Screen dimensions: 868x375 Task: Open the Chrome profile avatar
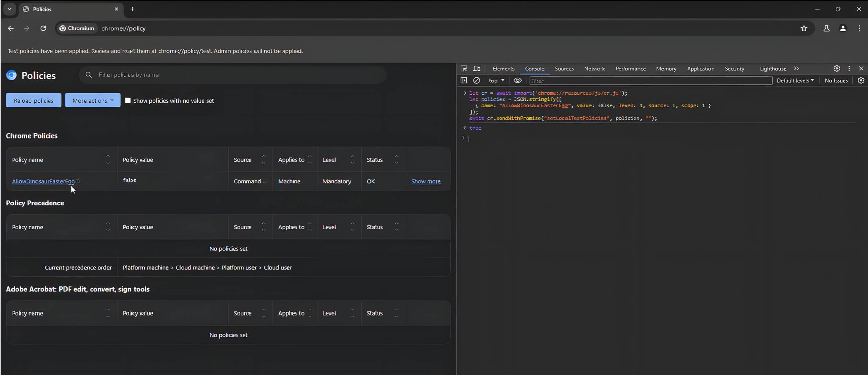843,28
